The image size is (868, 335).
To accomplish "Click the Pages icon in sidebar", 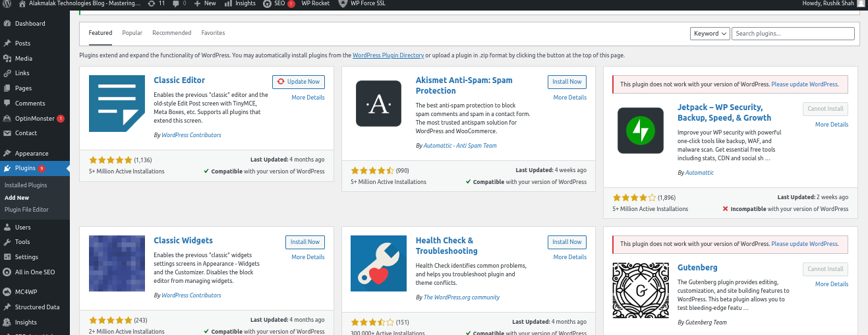I will click(x=7, y=88).
